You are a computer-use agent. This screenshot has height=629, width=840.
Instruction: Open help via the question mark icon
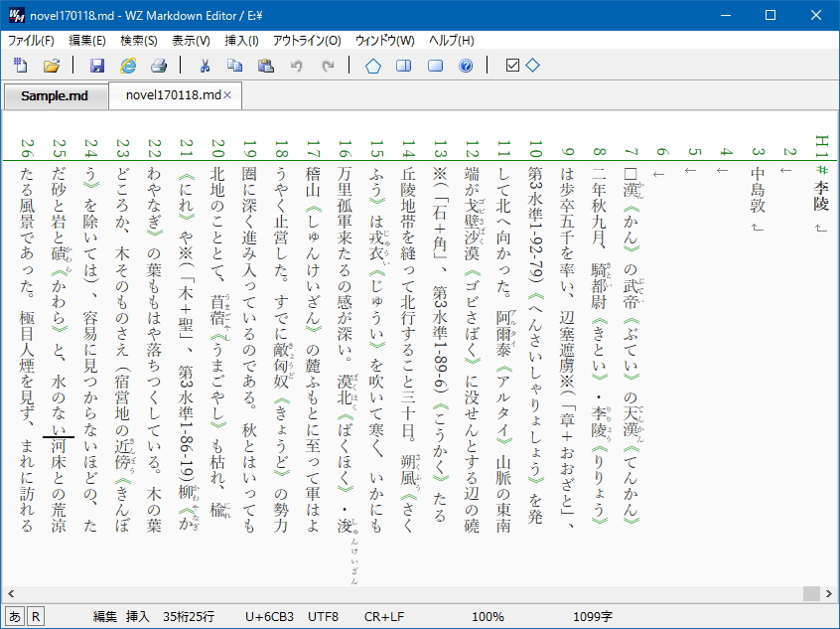coord(464,66)
